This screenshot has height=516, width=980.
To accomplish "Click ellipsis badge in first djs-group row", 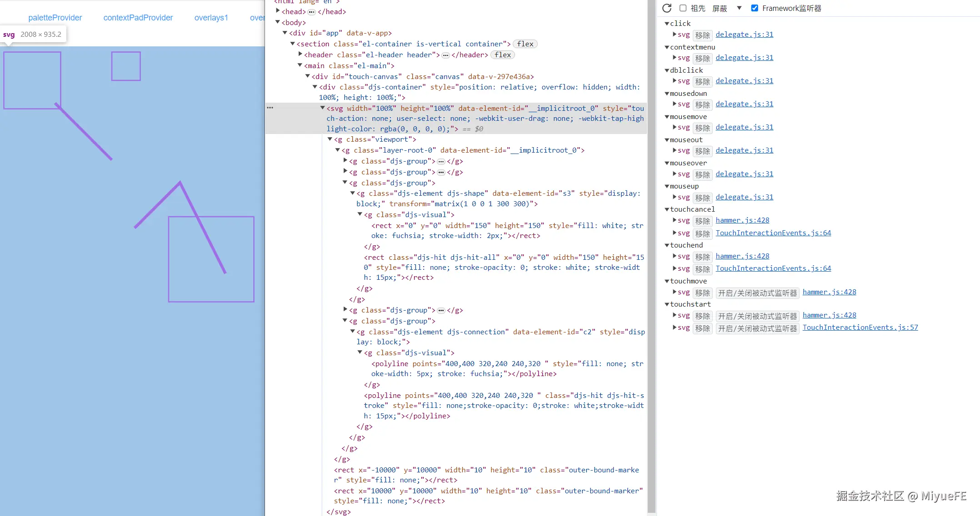I will [x=441, y=161].
